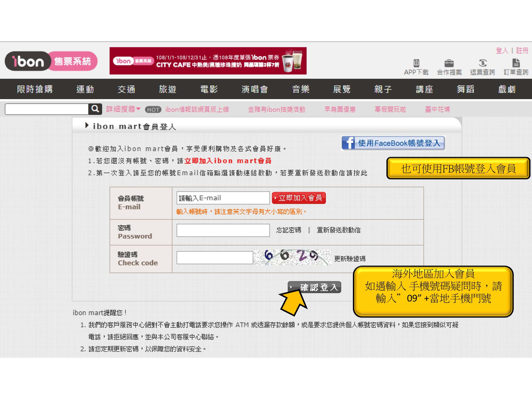Viewport: 532px width, 399px height.
Task: Click 請按此 resend activation text
Action: [x=357, y=173]
